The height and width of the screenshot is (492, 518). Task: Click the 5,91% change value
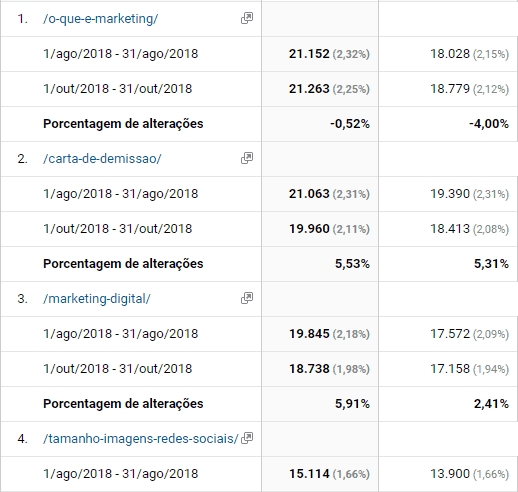point(352,404)
